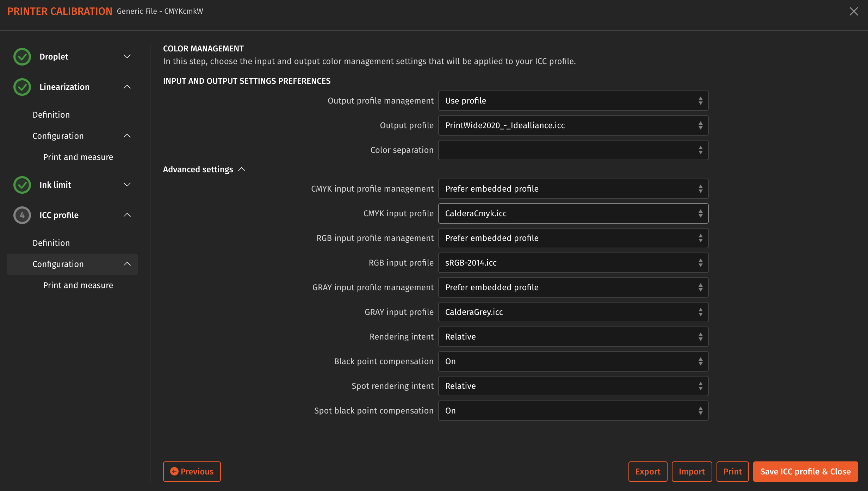Open the CMYK input profile CalderaCmyk.icc selector
The image size is (868, 491).
pos(573,213)
